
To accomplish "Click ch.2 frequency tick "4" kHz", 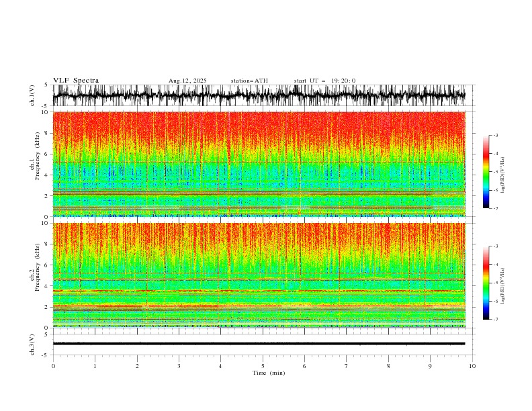I will click(48, 286).
